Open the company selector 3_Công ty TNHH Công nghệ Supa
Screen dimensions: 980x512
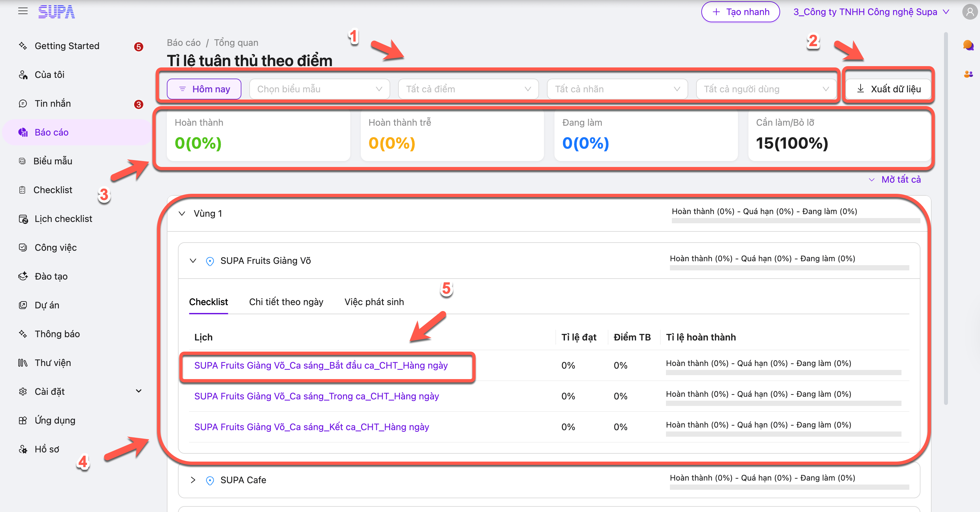pyautogui.click(x=871, y=12)
